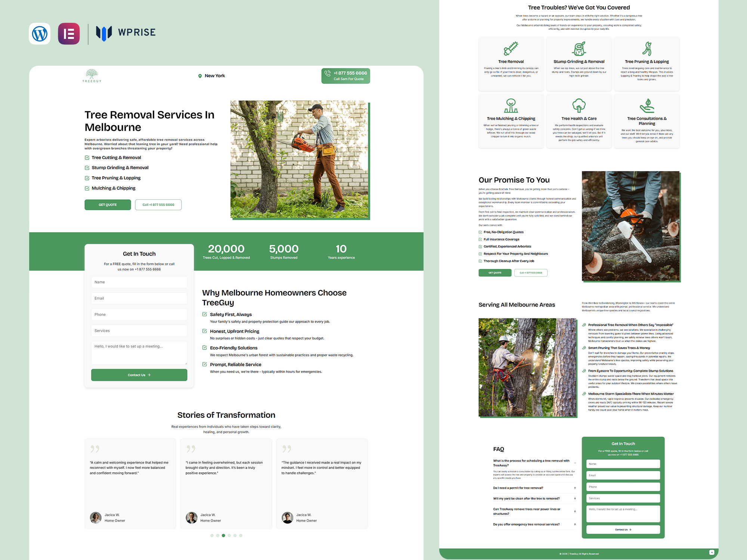Click the hero GET QUOTE button
The height and width of the screenshot is (560, 747).
(108, 205)
